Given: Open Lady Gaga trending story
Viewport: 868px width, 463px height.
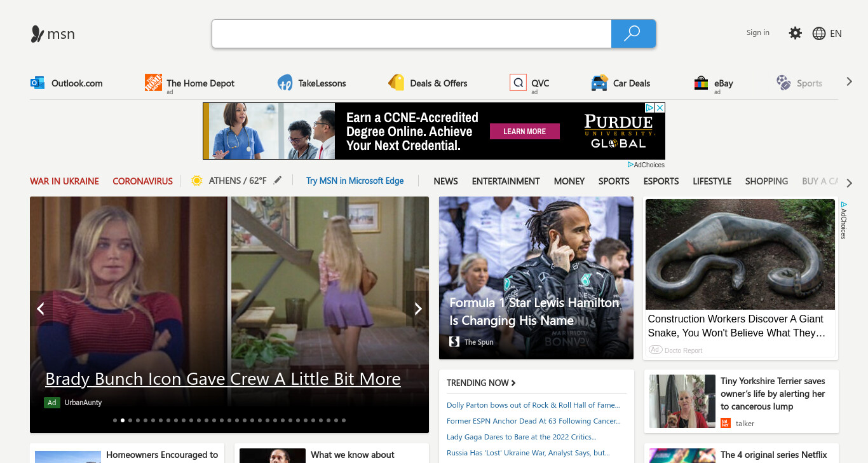Looking at the screenshot, I should pyautogui.click(x=521, y=437).
